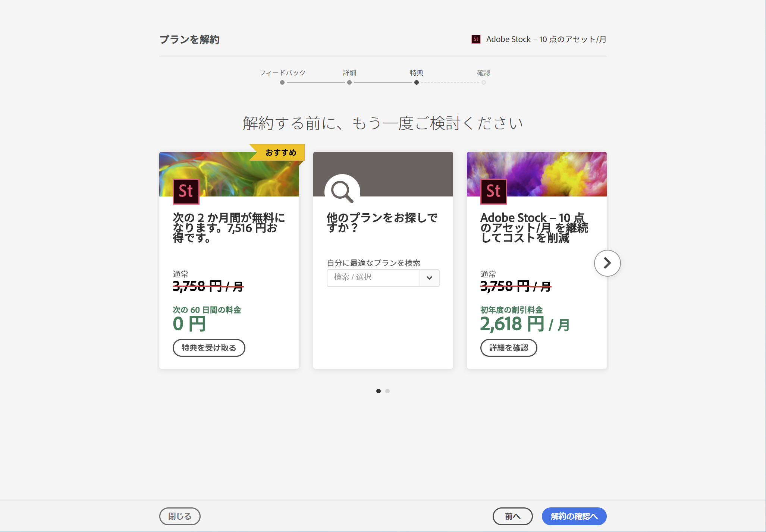Advance carousel with the right arrow
This screenshot has height=532, width=766.
(x=607, y=263)
